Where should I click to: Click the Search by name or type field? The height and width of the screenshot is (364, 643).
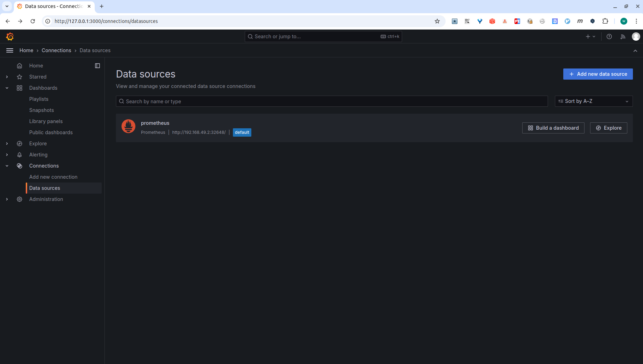[x=332, y=101]
